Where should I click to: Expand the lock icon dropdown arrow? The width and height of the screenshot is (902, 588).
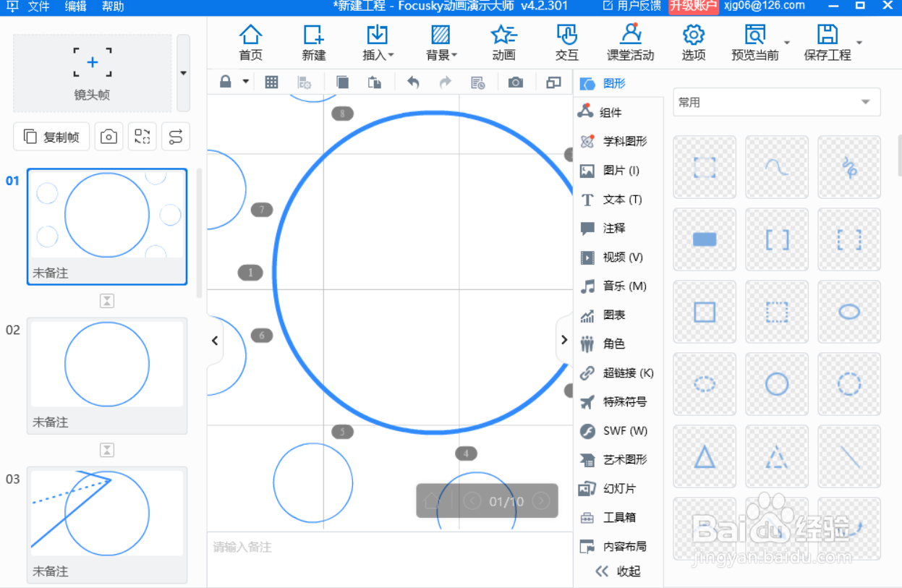(246, 82)
